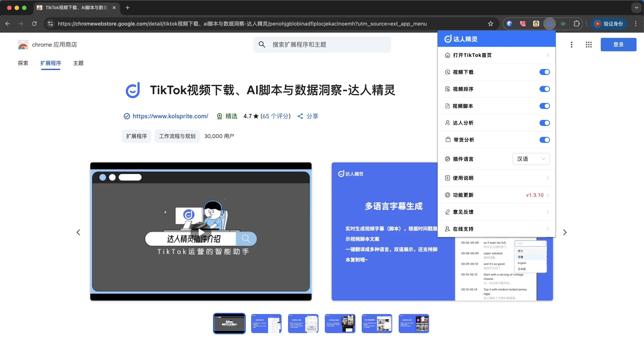644x350 pixels.
Task: Click the 达人精灵 extension icon in toolbar
Action: pos(549,23)
